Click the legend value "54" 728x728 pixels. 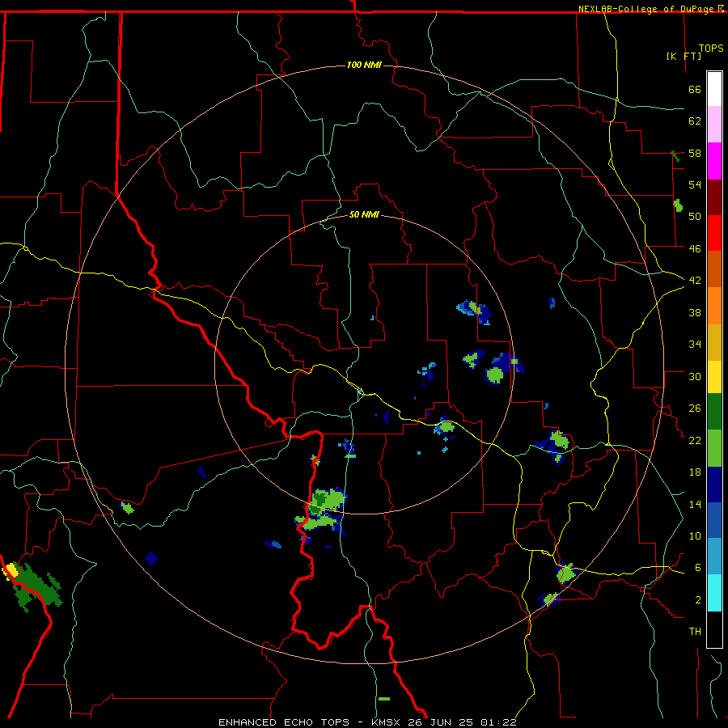(695, 184)
